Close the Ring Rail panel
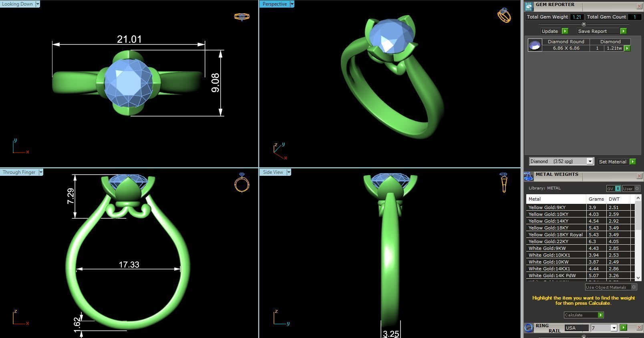Screen dimensions: 644x338 point(639,328)
